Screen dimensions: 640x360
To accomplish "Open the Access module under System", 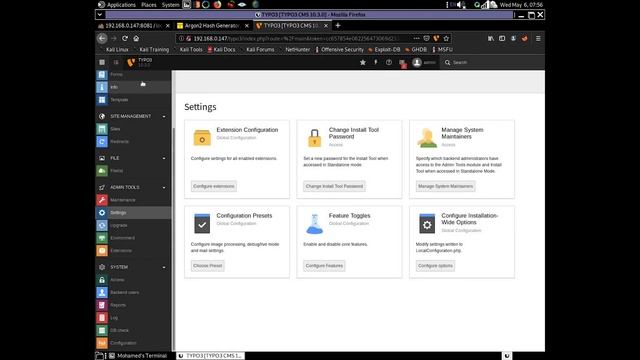I will coord(133,280).
